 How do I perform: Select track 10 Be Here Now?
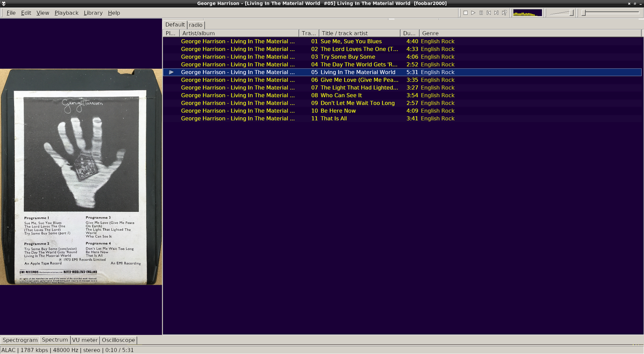(403, 111)
